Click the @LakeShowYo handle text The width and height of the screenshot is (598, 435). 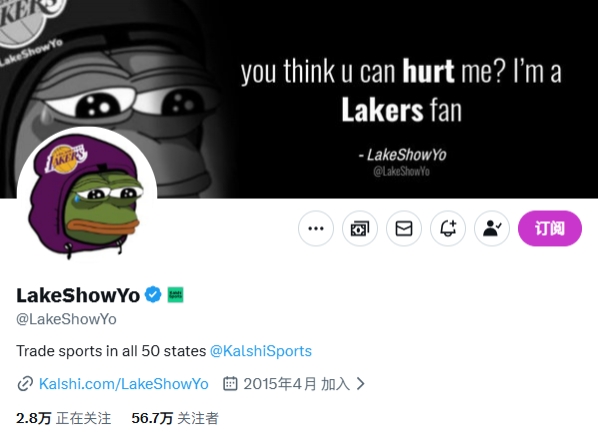[x=66, y=319]
